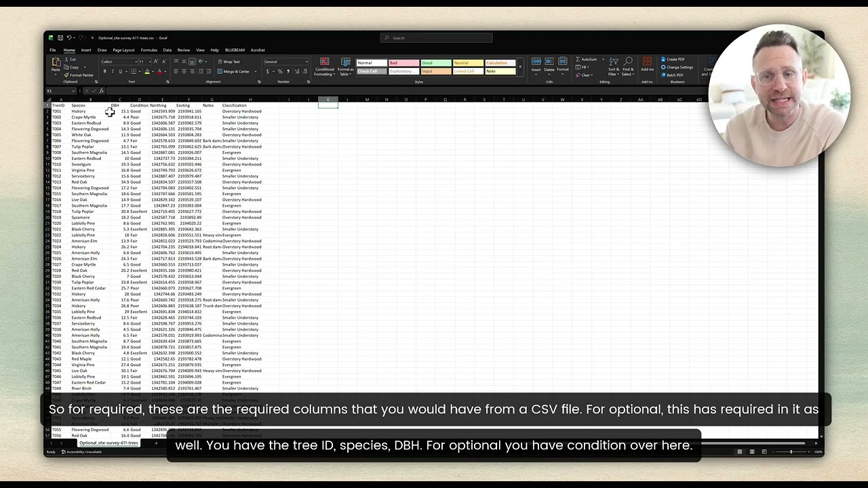Toggle Wrap Text
This screenshot has height=488, width=868.
229,62
